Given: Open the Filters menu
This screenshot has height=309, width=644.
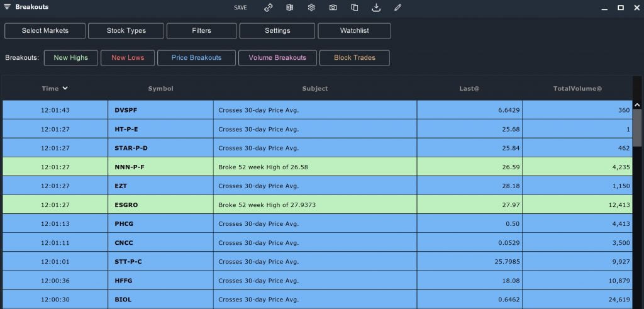Looking at the screenshot, I should coord(201,31).
